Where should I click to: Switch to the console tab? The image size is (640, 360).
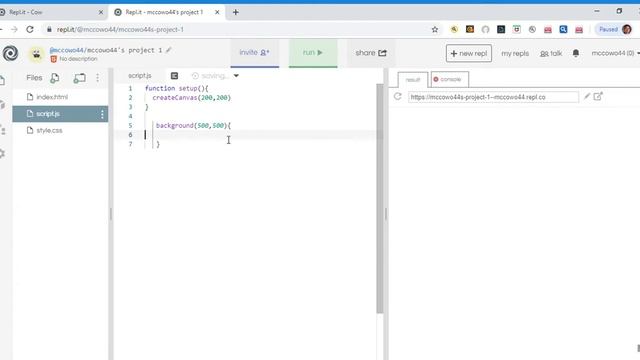pyautogui.click(x=450, y=79)
